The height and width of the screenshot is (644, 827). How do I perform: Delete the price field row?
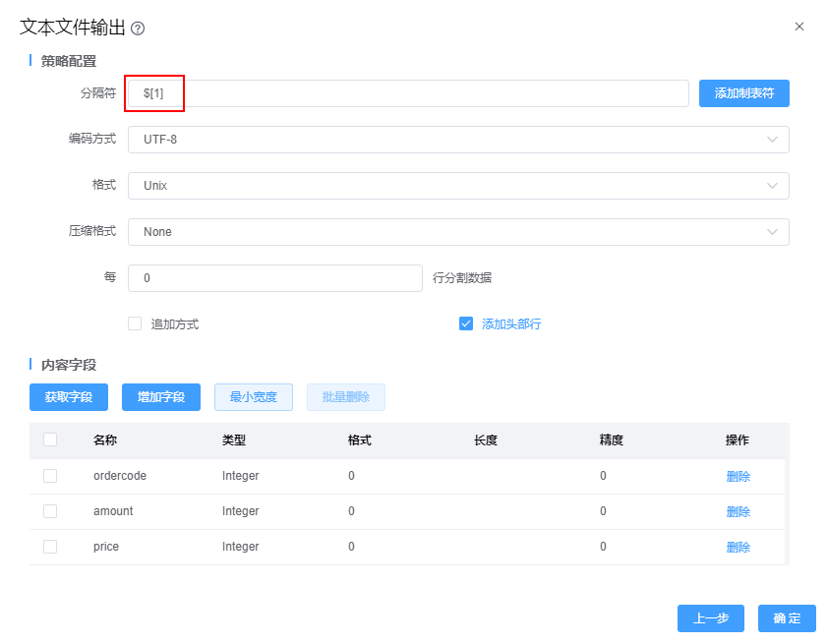pos(738,547)
